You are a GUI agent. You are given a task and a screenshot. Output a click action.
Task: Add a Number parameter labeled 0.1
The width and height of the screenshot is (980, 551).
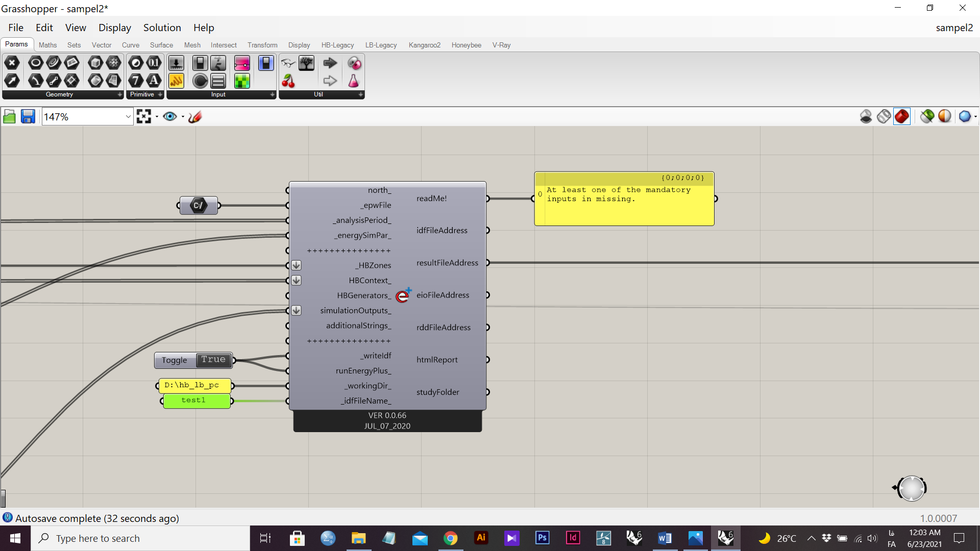click(154, 63)
